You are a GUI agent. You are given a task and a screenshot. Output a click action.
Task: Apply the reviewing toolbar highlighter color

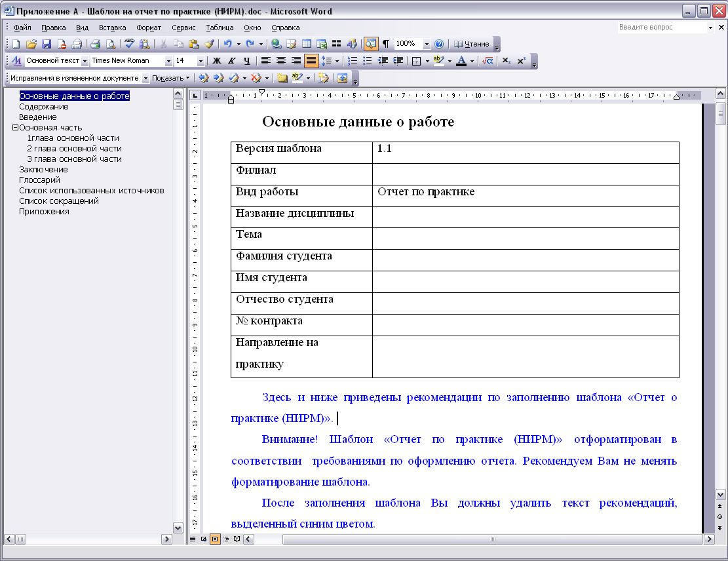click(x=297, y=78)
